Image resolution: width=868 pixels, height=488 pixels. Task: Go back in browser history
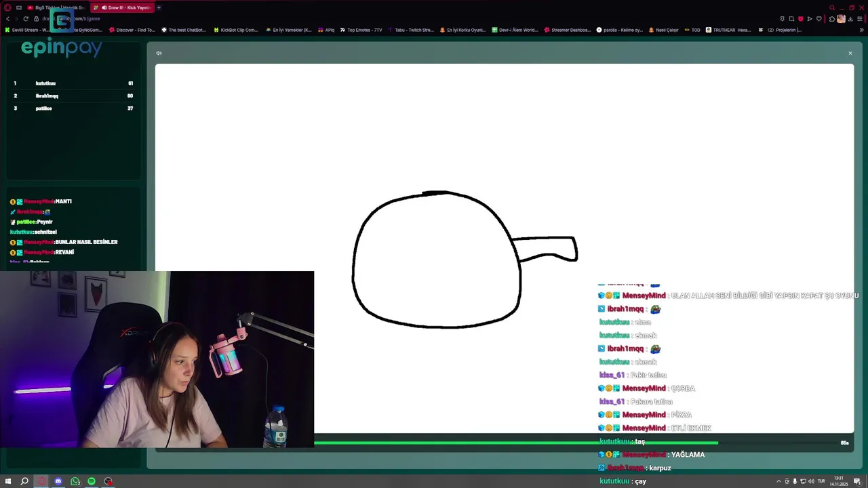tap(7, 19)
